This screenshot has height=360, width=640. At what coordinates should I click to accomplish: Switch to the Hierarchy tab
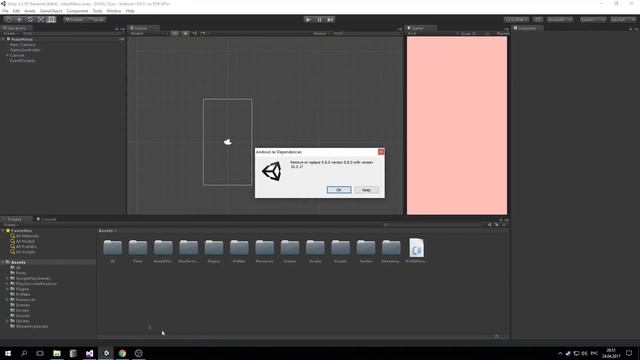click(x=16, y=28)
